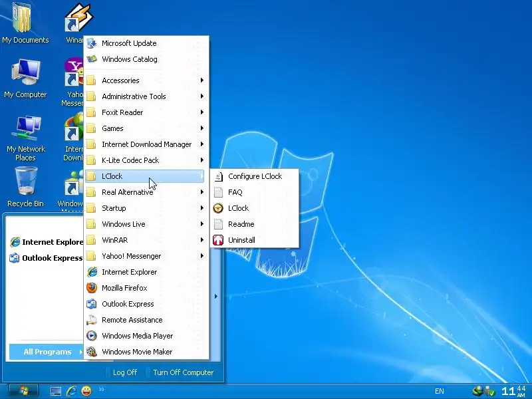Open Windows Catalog entry

pos(146,59)
